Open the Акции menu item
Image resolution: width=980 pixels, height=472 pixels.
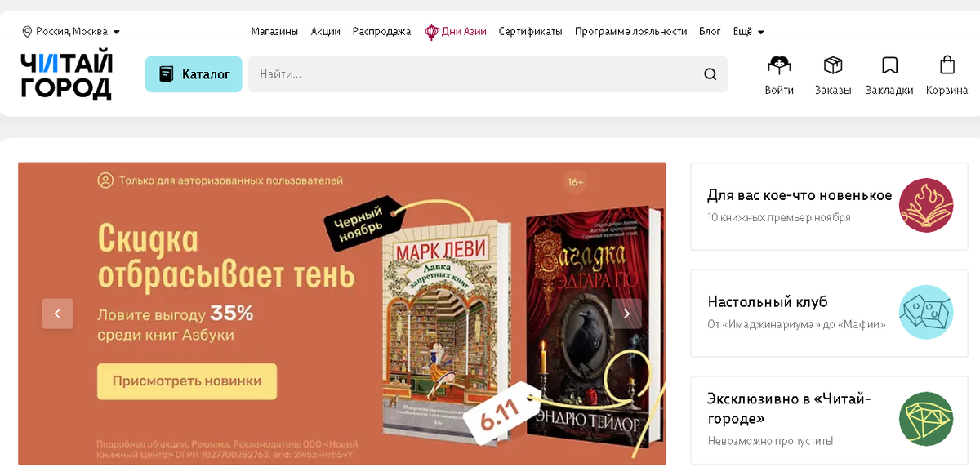tap(325, 32)
